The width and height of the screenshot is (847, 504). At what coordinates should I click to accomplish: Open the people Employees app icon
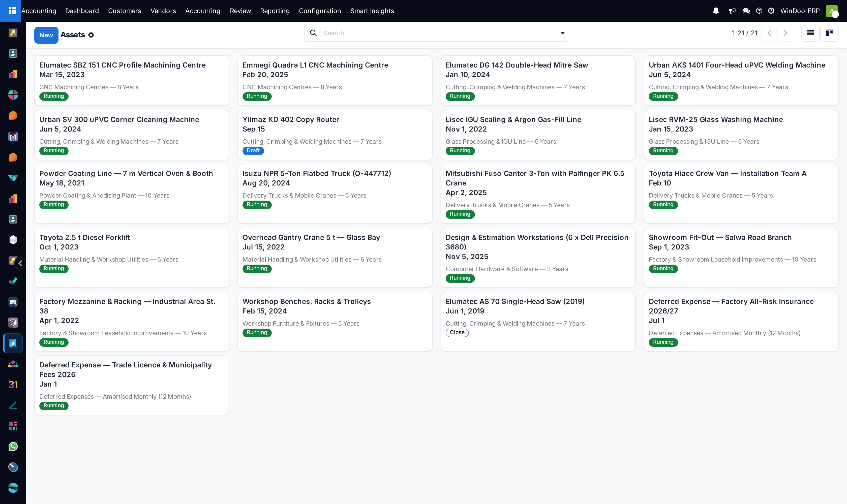click(13, 364)
